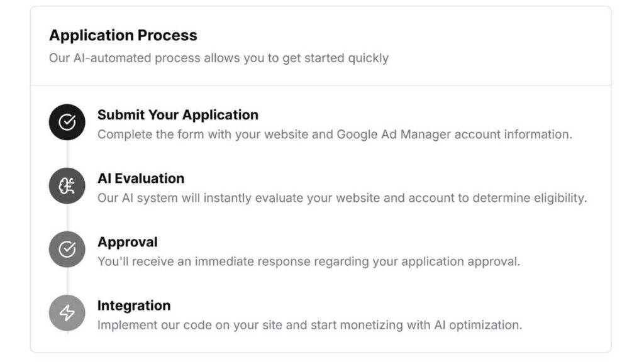Click the AI Evaluation step title

(141, 178)
